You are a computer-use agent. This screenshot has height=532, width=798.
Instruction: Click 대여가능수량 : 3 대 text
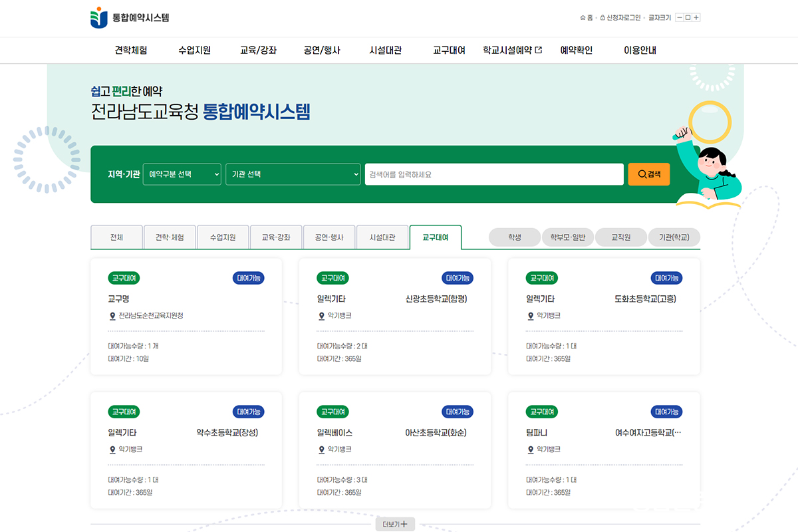[x=342, y=479]
